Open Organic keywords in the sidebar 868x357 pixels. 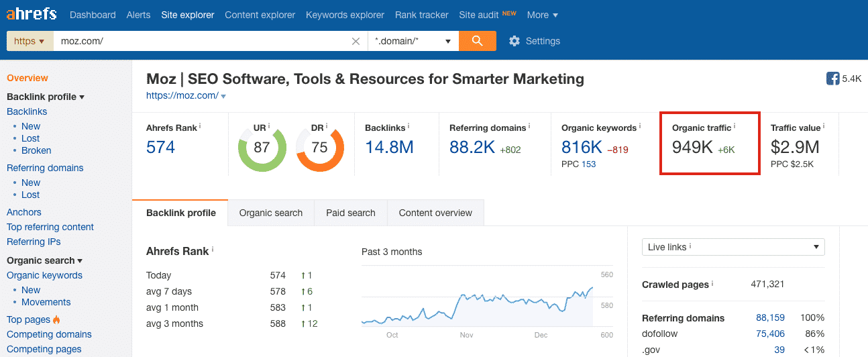[44, 275]
